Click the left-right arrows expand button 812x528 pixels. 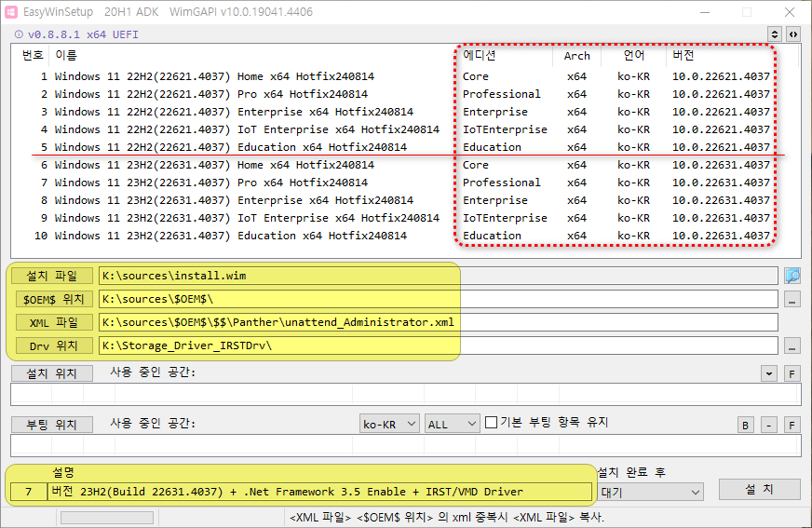tap(792, 34)
